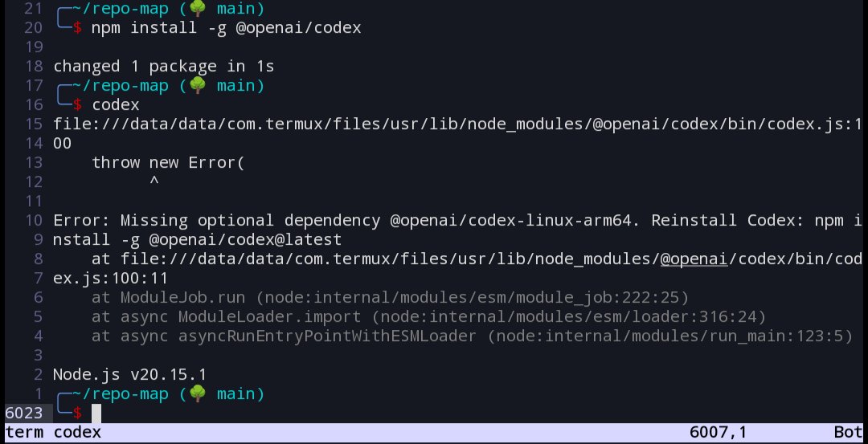Click the red dollar prompt before codex
The image size is (868, 444).
tap(77, 104)
